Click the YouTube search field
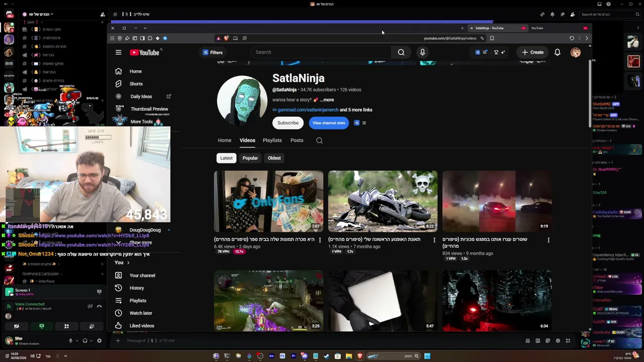Screen dimensions: 644x362 (x=322, y=52)
